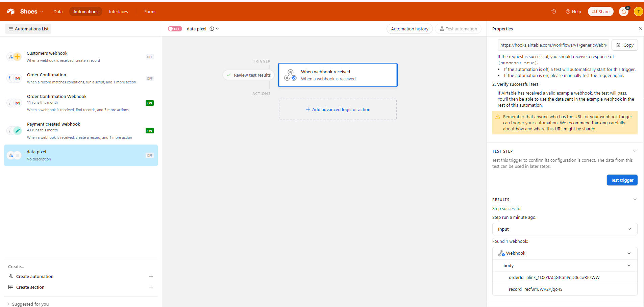Click the webhook trigger icon
The height and width of the screenshot is (307, 644).
(290, 75)
